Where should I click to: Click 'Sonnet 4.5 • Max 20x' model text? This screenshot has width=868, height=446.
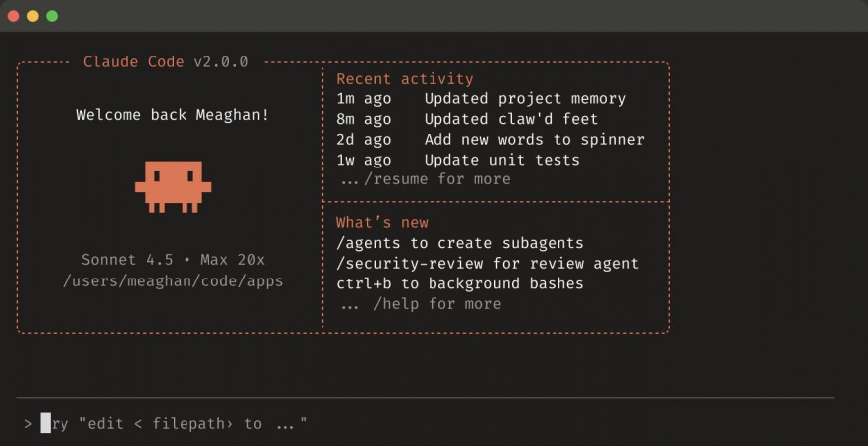(173, 260)
